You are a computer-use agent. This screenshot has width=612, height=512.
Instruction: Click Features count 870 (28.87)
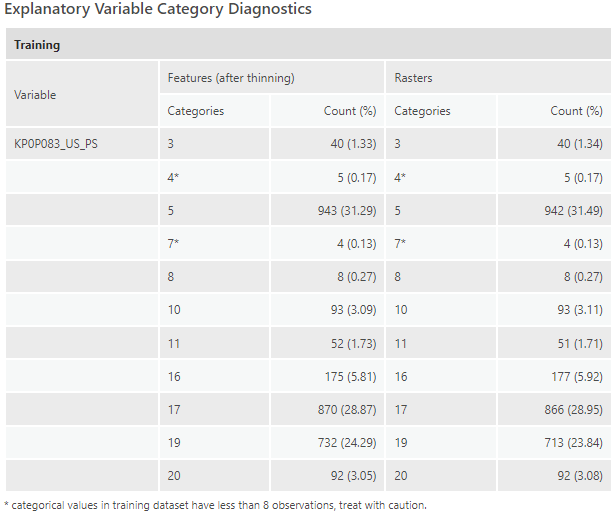346,409
